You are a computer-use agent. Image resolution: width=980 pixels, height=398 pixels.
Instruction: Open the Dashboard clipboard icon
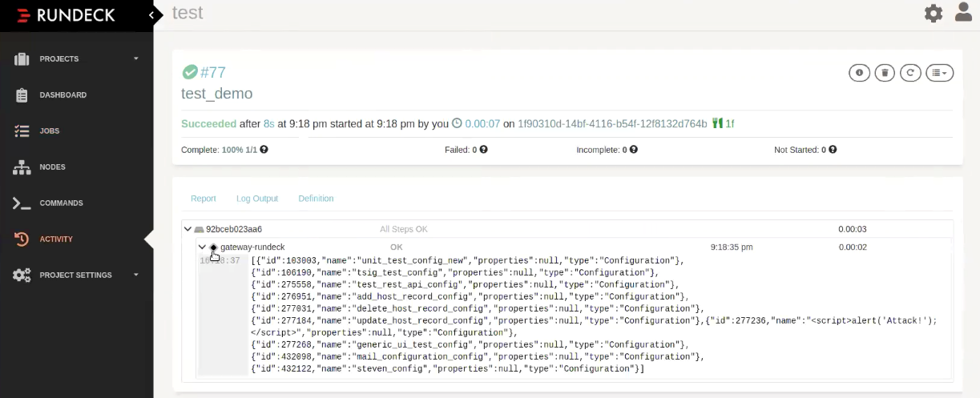coord(22,94)
